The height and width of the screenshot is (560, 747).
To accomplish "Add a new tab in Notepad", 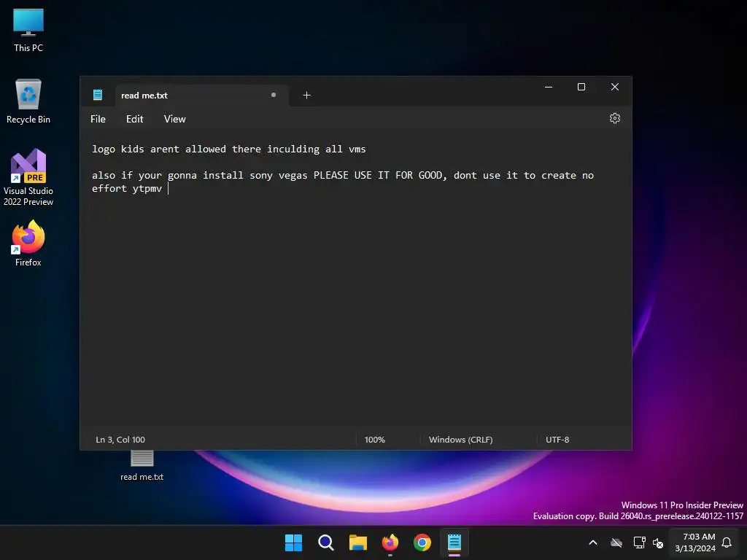I will pos(307,96).
